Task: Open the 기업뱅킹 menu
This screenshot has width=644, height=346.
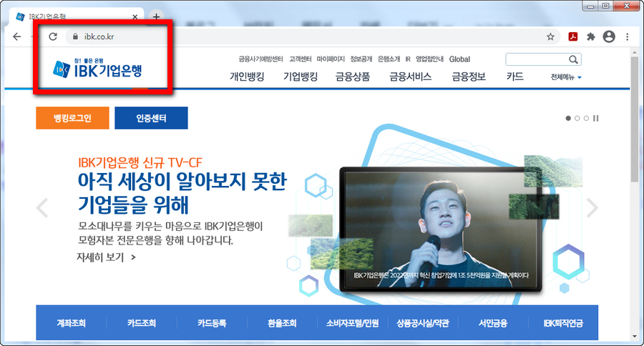Action: click(x=301, y=76)
